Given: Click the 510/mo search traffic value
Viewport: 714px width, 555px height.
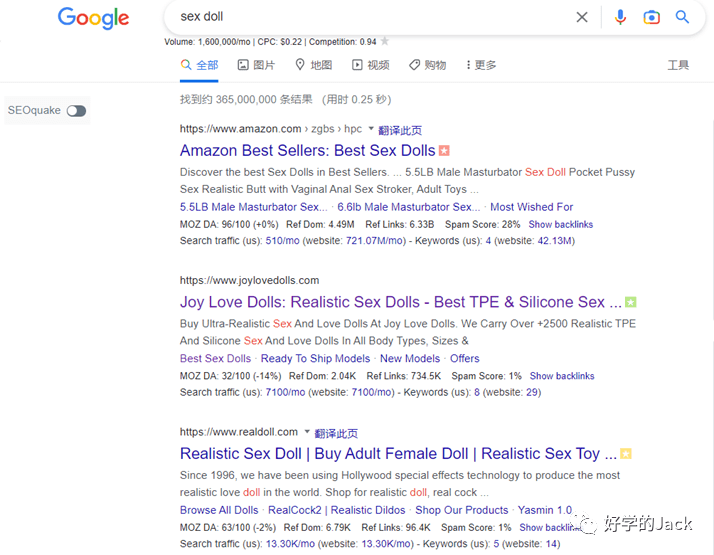Looking at the screenshot, I should click(282, 241).
